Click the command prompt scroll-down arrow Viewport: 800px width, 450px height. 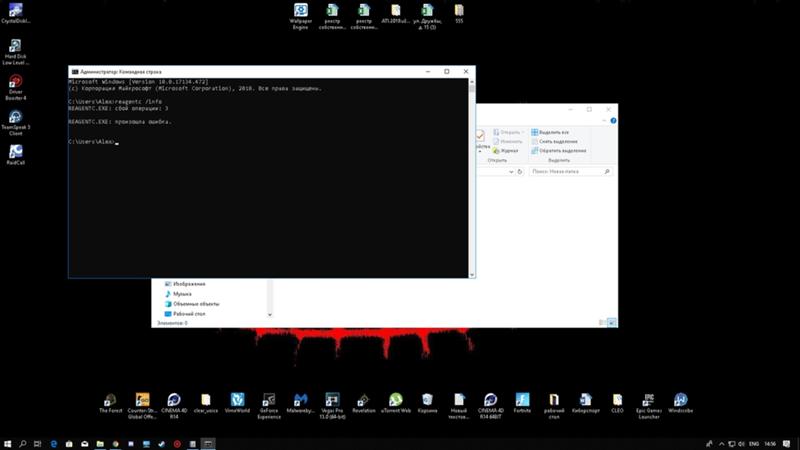point(472,275)
